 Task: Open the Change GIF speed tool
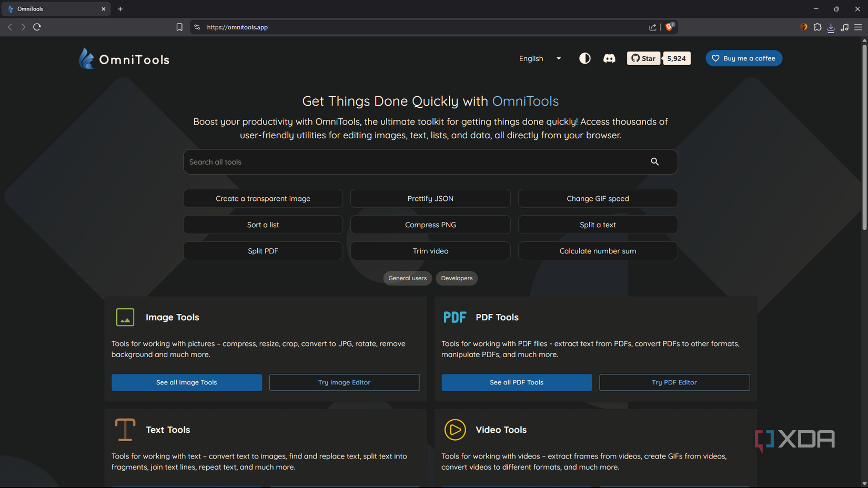(598, 198)
